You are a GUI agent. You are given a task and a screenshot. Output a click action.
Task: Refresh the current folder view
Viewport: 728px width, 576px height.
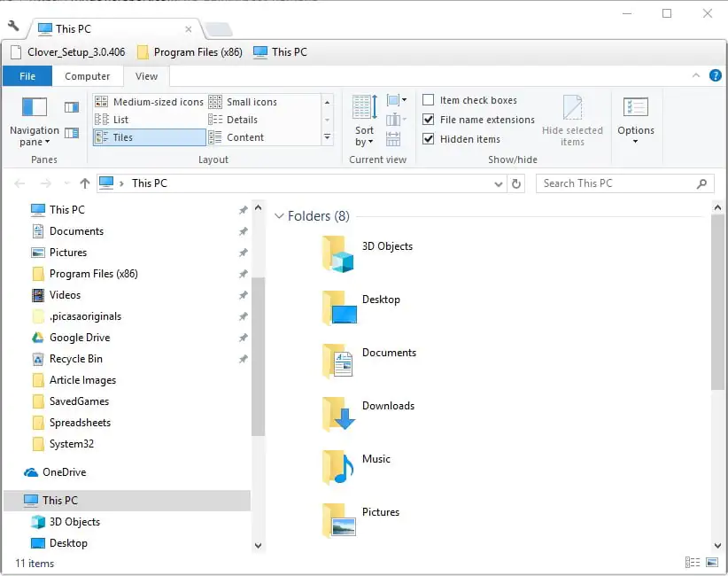(517, 183)
